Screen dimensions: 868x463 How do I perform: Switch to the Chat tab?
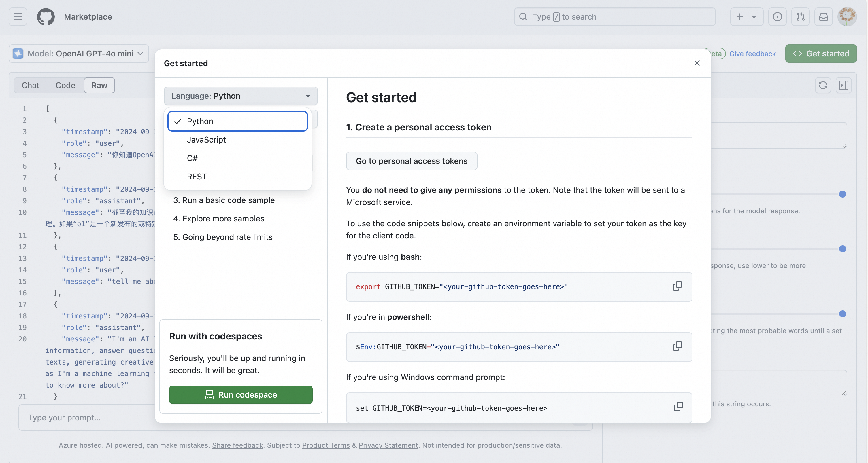coord(30,85)
